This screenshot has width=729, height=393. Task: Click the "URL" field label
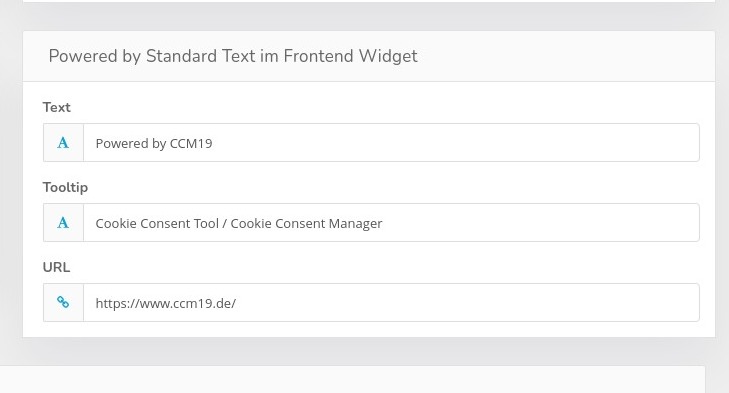click(x=56, y=267)
